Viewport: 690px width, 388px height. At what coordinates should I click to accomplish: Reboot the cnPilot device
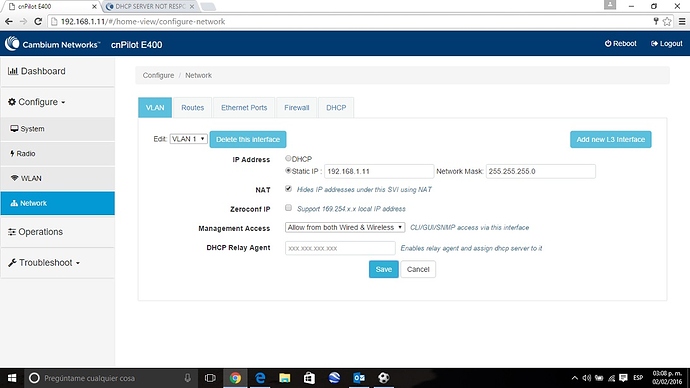(620, 44)
